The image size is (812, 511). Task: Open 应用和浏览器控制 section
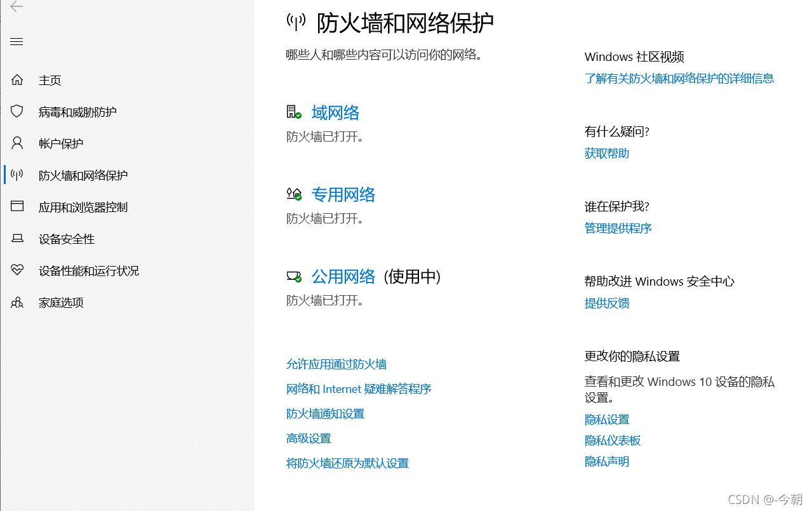click(83, 207)
